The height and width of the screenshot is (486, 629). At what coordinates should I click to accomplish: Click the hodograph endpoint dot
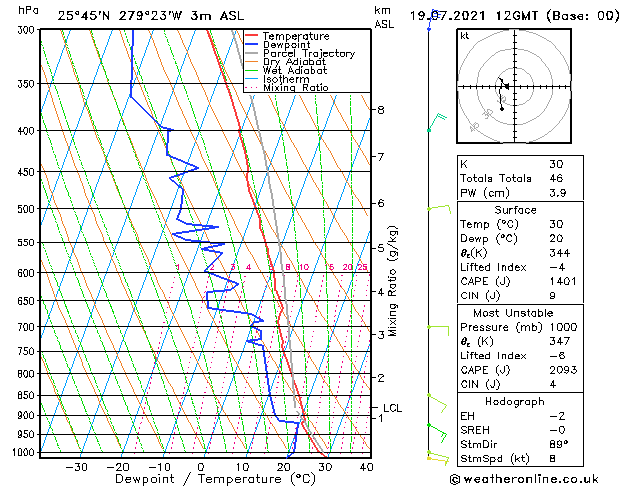click(x=502, y=109)
